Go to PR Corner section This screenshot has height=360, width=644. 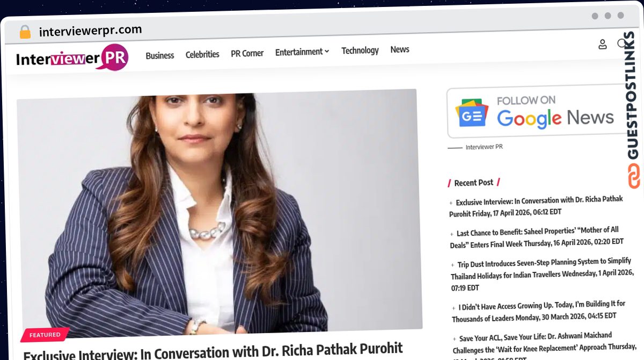(x=247, y=53)
